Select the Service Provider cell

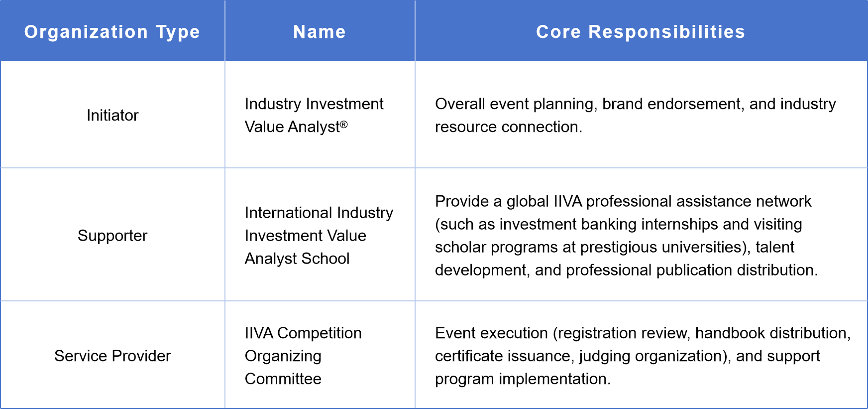[112, 356]
